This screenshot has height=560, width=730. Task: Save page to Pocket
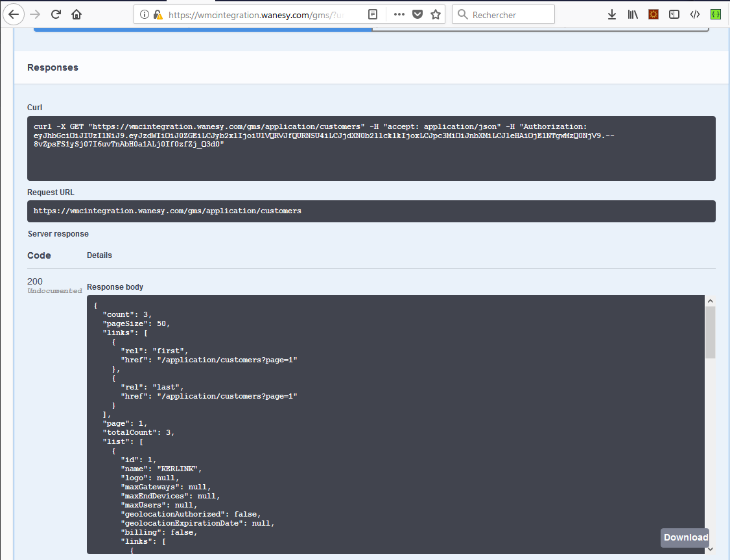click(x=418, y=14)
